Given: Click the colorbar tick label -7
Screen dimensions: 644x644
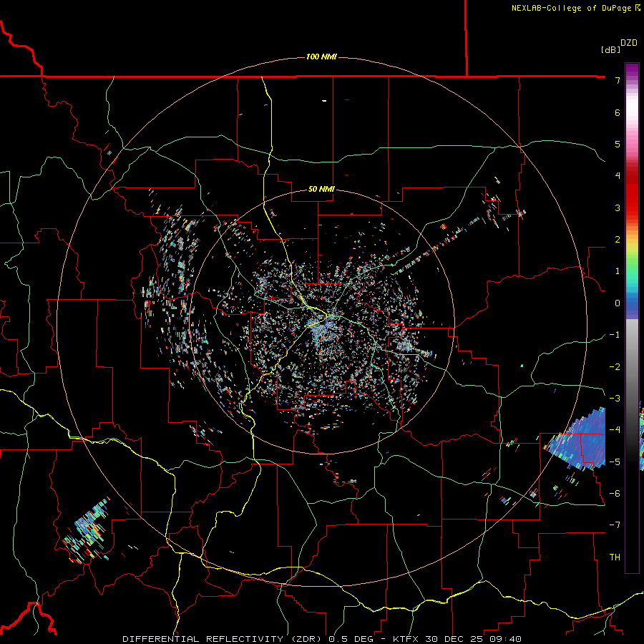Looking at the screenshot, I should coord(615,525).
